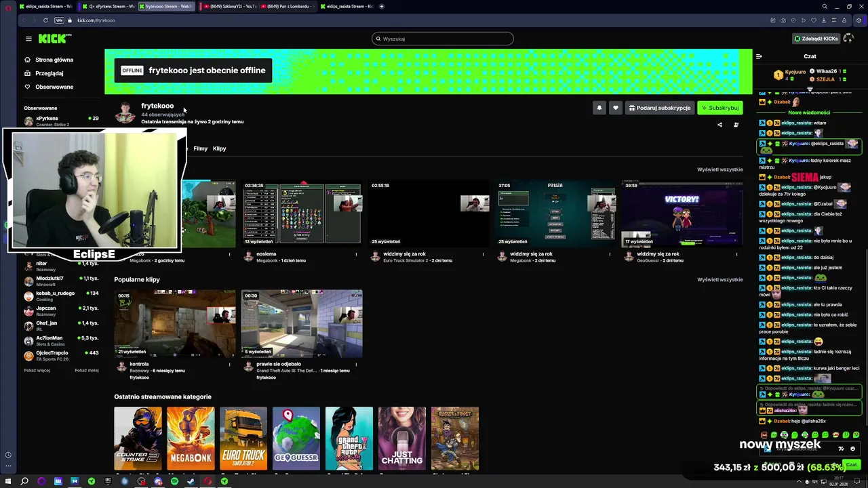
Task: Play the prawie sie odjebalo clip
Action: click(302, 323)
